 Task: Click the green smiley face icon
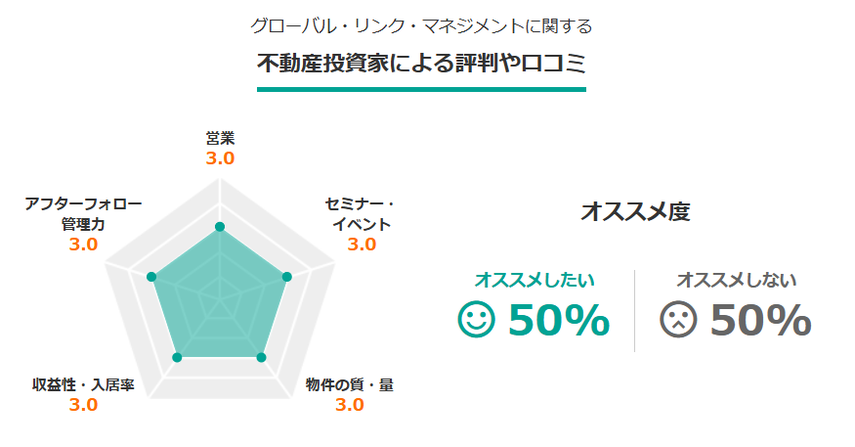(x=477, y=319)
